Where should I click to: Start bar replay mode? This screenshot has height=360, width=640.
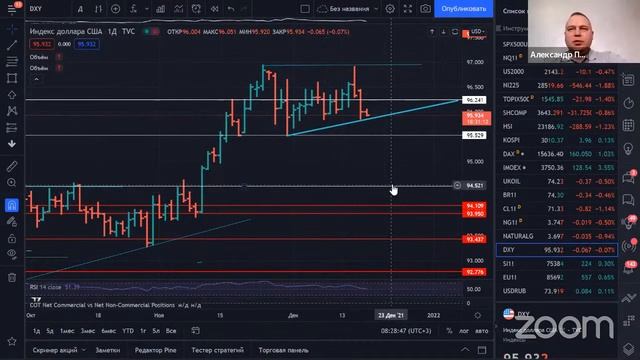(214, 9)
